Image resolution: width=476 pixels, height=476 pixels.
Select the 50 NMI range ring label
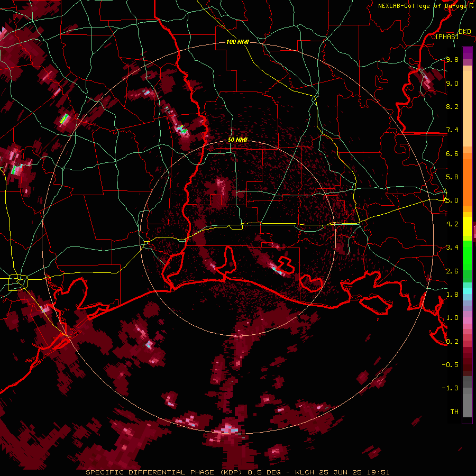coord(237,140)
